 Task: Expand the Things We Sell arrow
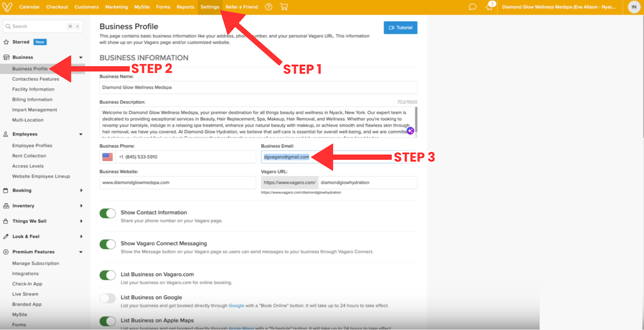[x=81, y=221]
